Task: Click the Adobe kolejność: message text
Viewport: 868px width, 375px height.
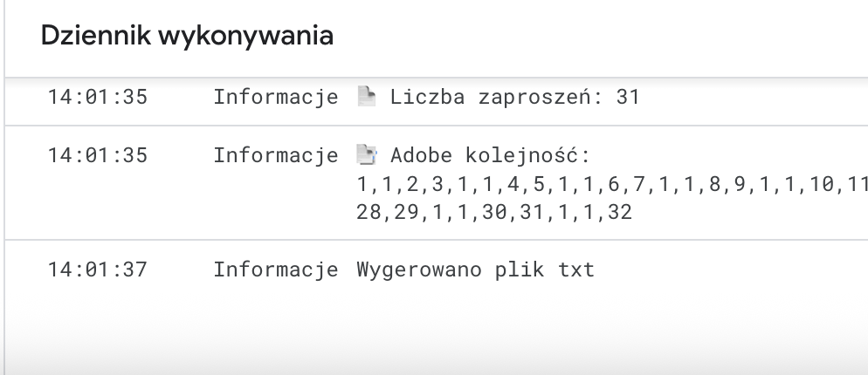Action: click(491, 155)
